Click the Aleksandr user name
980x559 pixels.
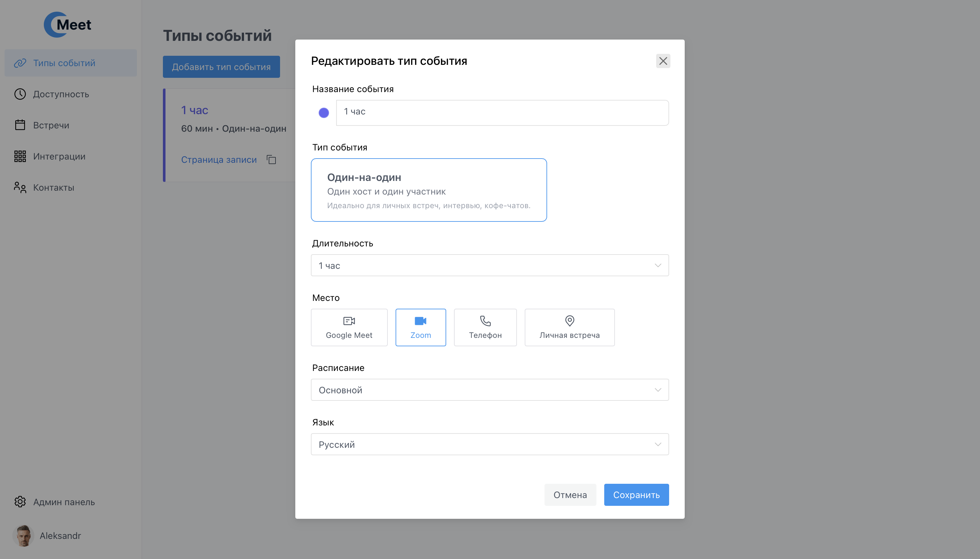pos(60,536)
